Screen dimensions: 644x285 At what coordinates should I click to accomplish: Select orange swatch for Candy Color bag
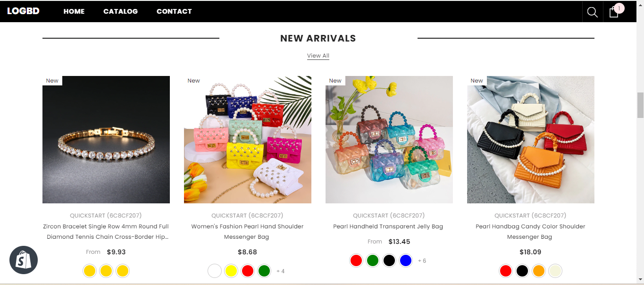(x=539, y=271)
